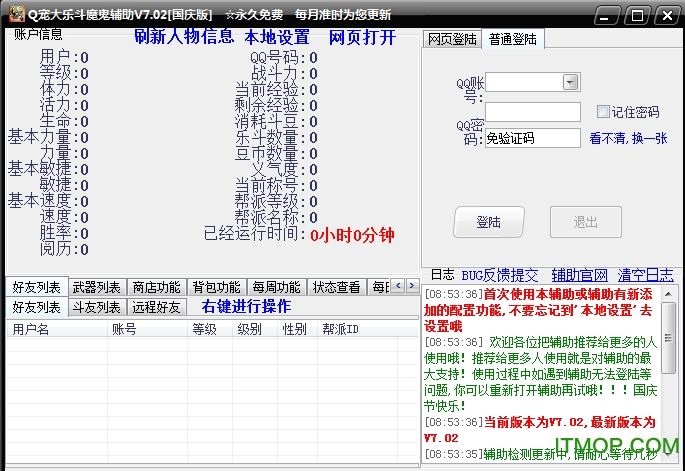
Task: Close the window
Action: point(668,16)
